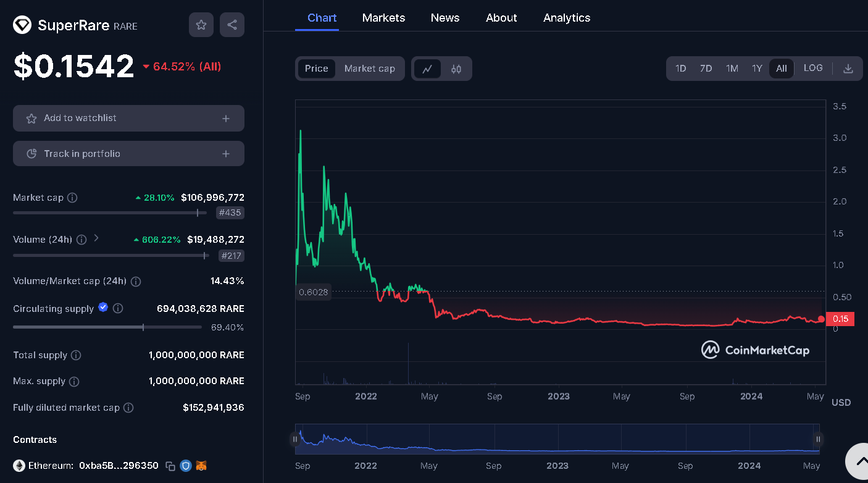868x483 pixels.
Task: Switch to Market cap chart mode
Action: pyautogui.click(x=370, y=69)
